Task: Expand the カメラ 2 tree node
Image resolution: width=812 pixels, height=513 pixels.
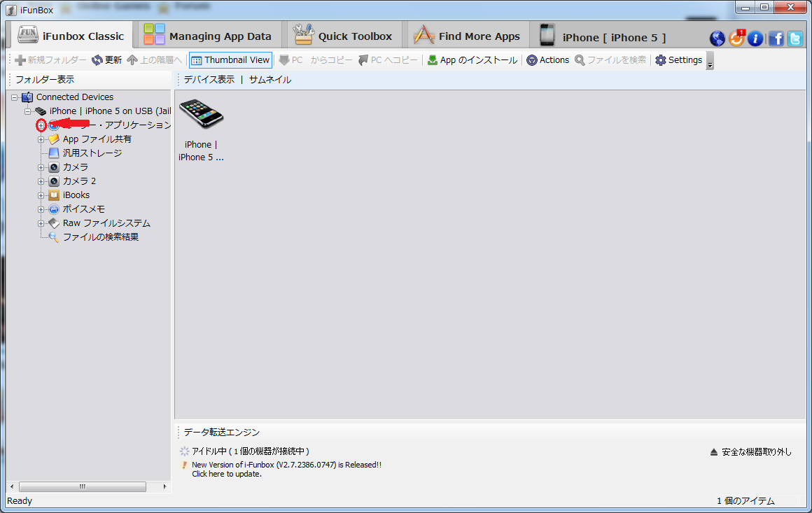Action: 41,181
